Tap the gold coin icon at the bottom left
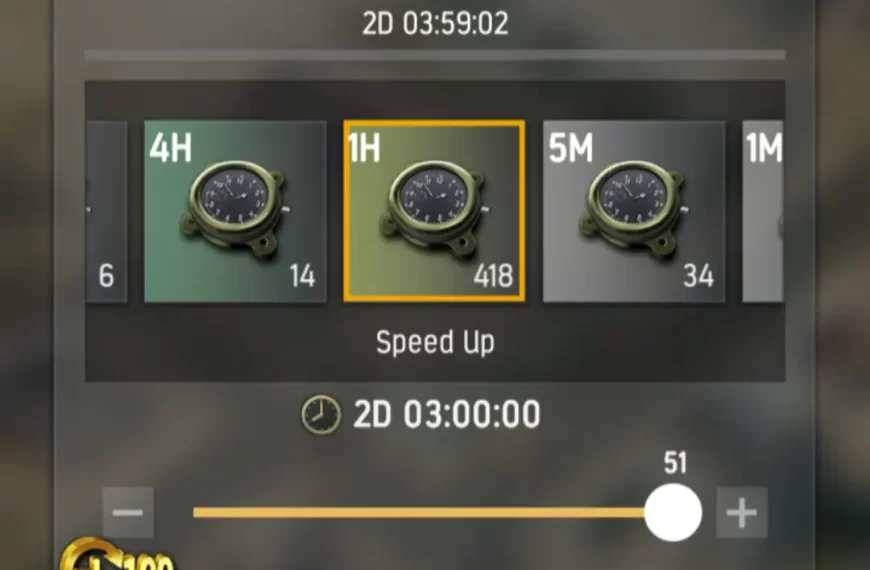 coord(89,555)
